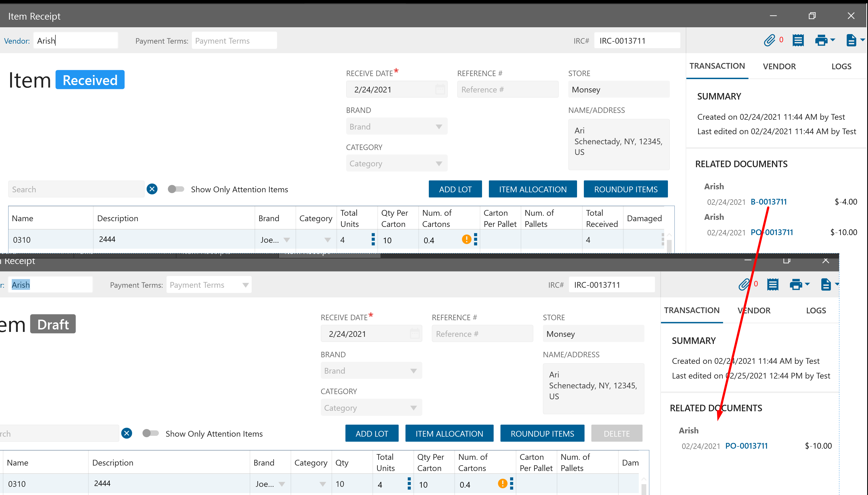The image size is (868, 495).
Task: Click the paperclip attachment icon in Draft window
Action: 744,284
